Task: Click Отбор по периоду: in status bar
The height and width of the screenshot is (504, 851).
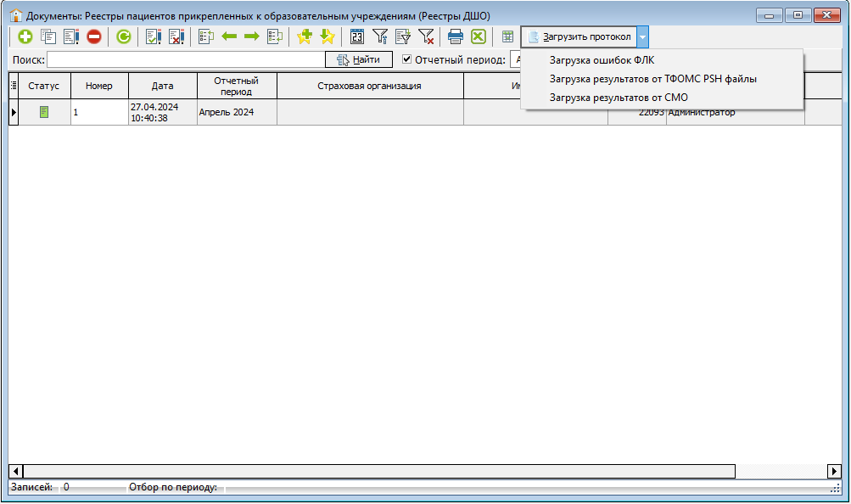Action: click(172, 487)
